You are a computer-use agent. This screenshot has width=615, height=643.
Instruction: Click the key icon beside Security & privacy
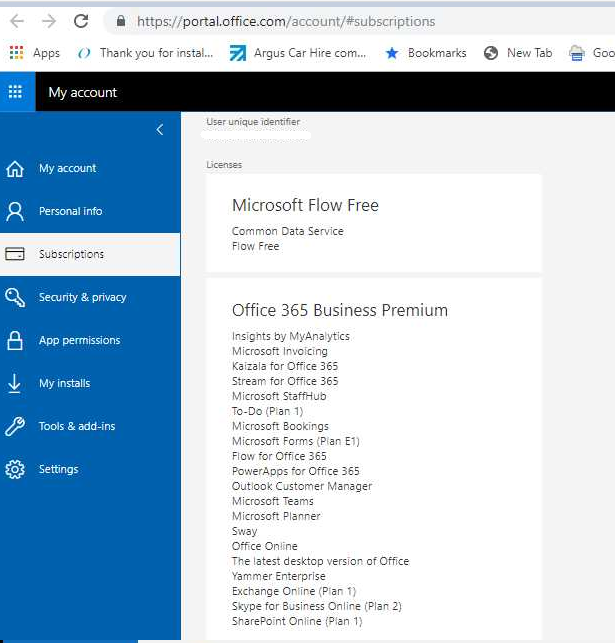point(15,298)
